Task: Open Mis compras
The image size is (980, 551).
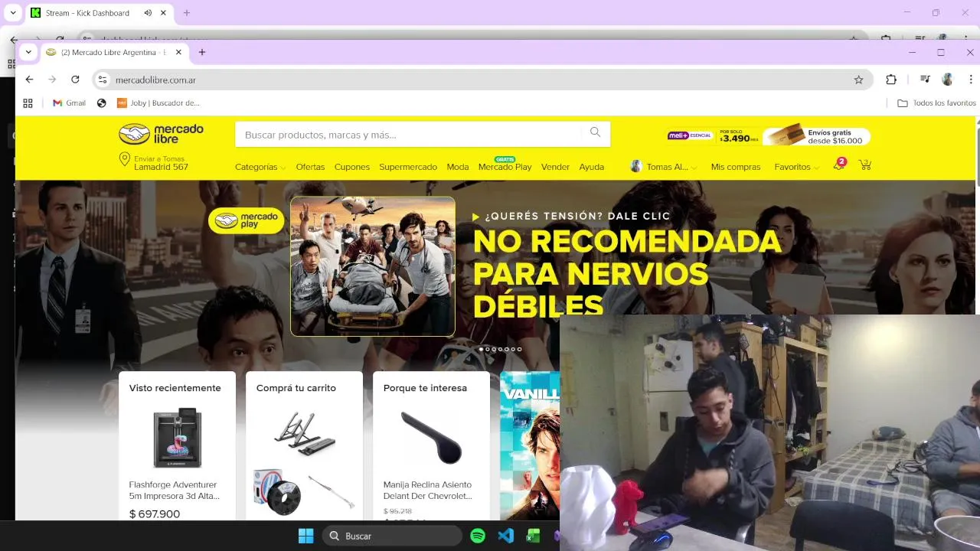Action: 736,167
